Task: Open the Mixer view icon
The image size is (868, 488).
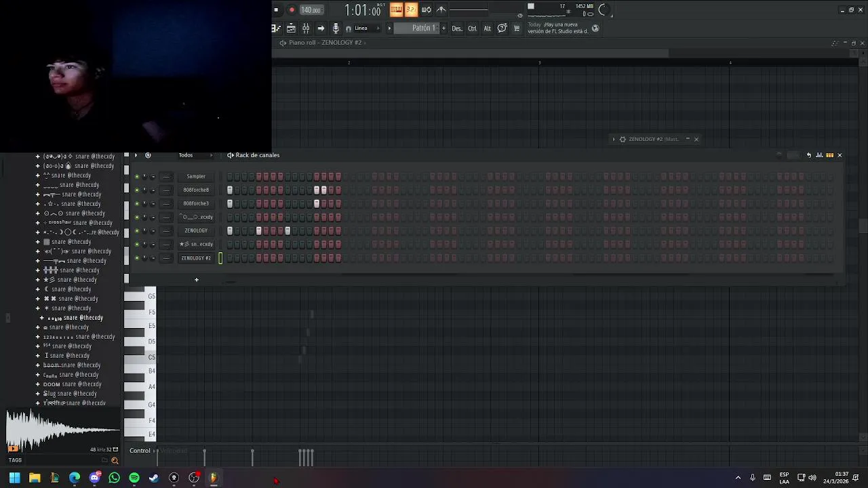Action: (x=306, y=28)
